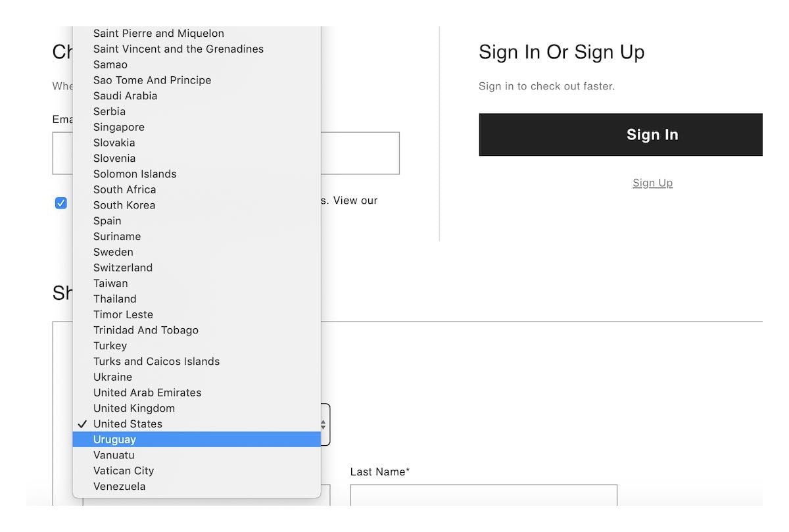Click the country selector stepper arrows
Image resolution: width=789 pixels, height=532 pixels.
(322, 424)
